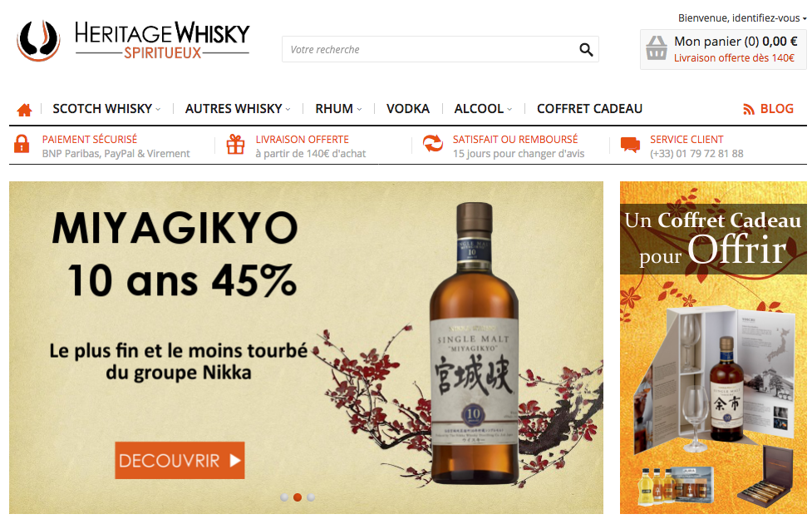The width and height of the screenshot is (812, 524).
Task: Click the orange home icon in navigation
Action: pos(24,110)
